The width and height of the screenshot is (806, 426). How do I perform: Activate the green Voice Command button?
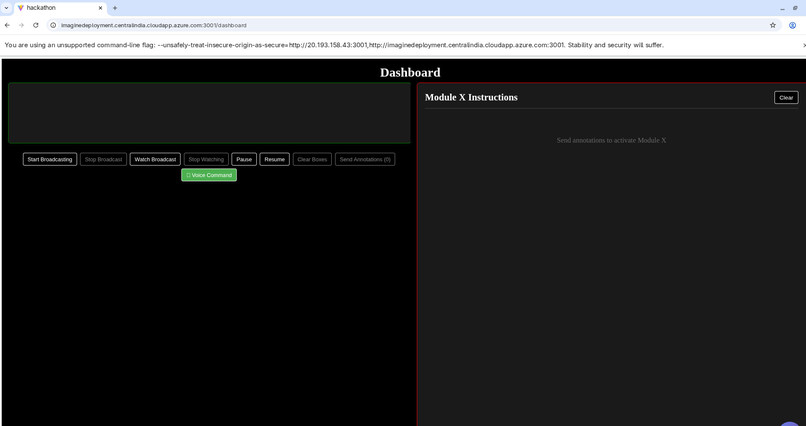click(x=209, y=175)
